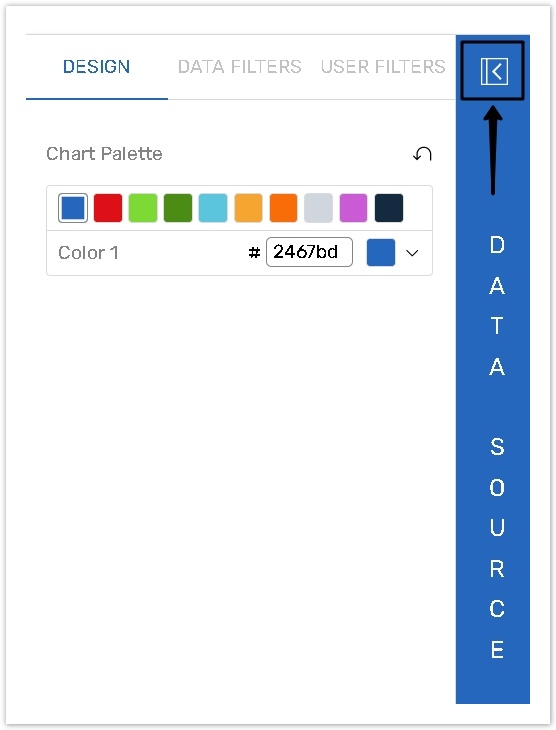Pick the amber yellow palette swatch
The image size is (556, 730).
coord(248,208)
